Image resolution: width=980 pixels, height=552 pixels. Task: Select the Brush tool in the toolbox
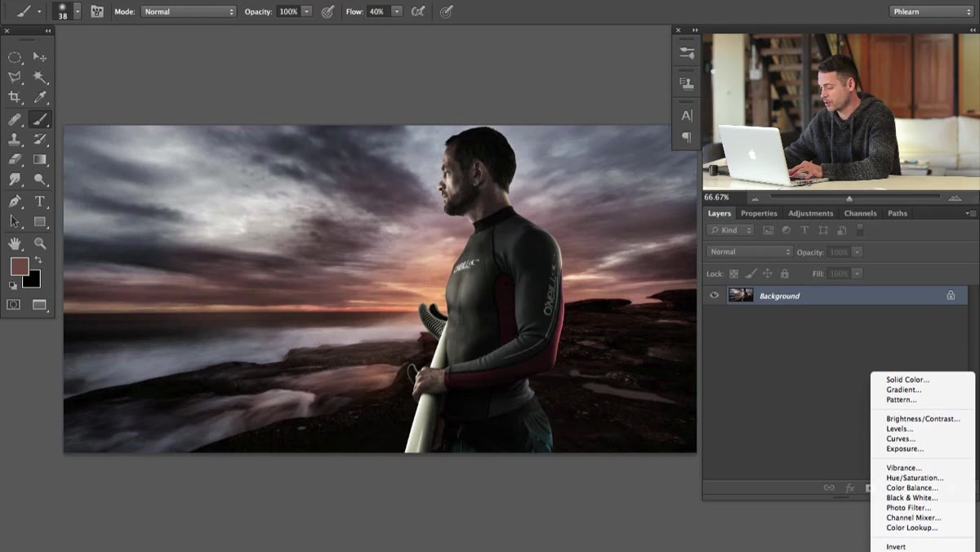point(39,119)
